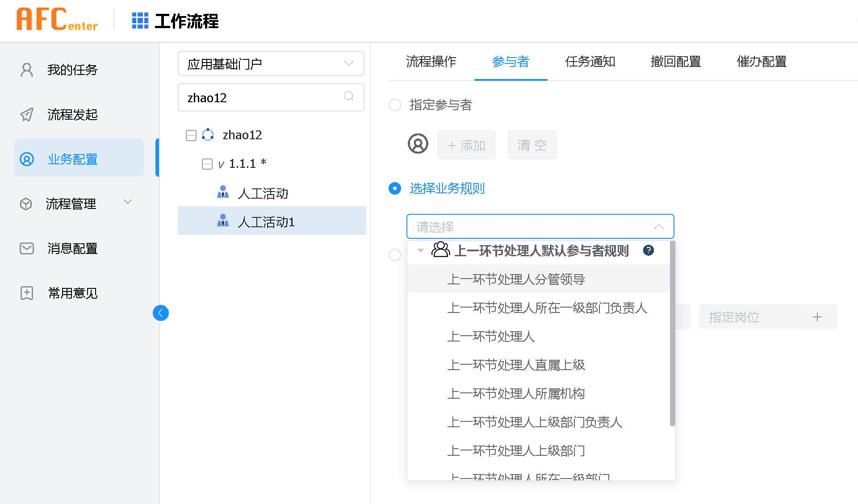Click the plus button next to 指定岗位
Image resolution: width=858 pixels, height=504 pixels.
[817, 317]
